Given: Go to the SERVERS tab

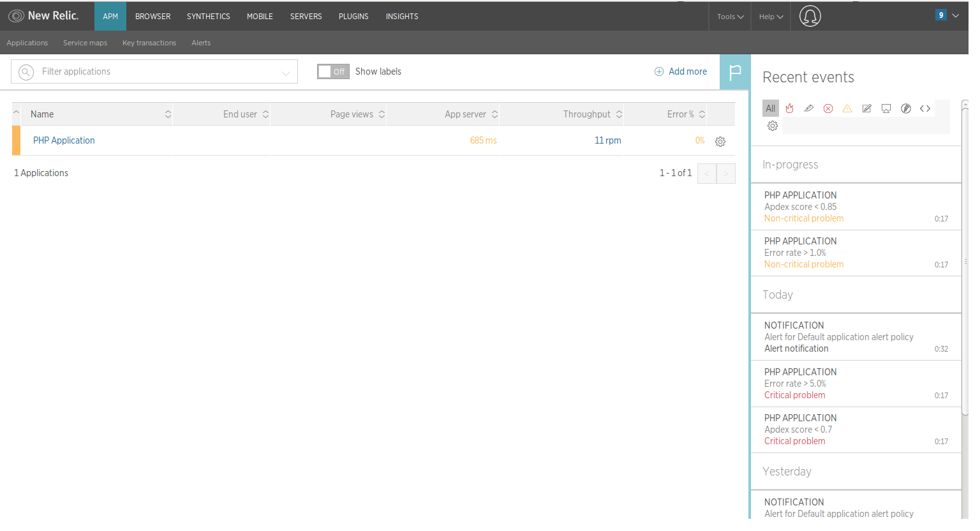Looking at the screenshot, I should [x=306, y=17].
